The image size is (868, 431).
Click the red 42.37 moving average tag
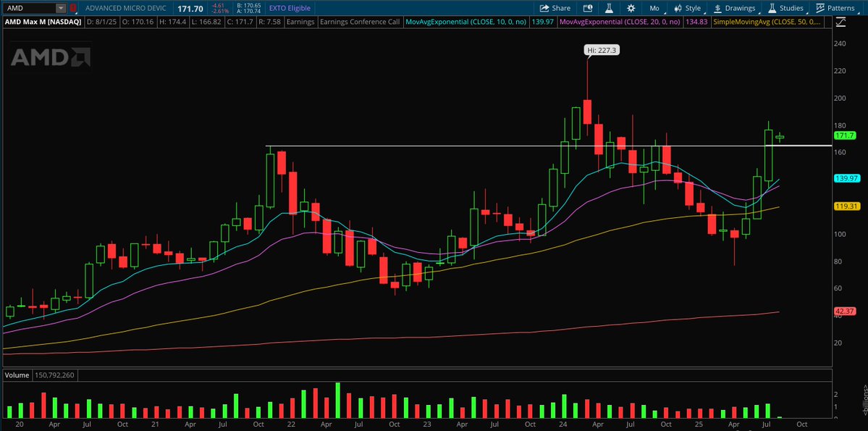coord(843,311)
